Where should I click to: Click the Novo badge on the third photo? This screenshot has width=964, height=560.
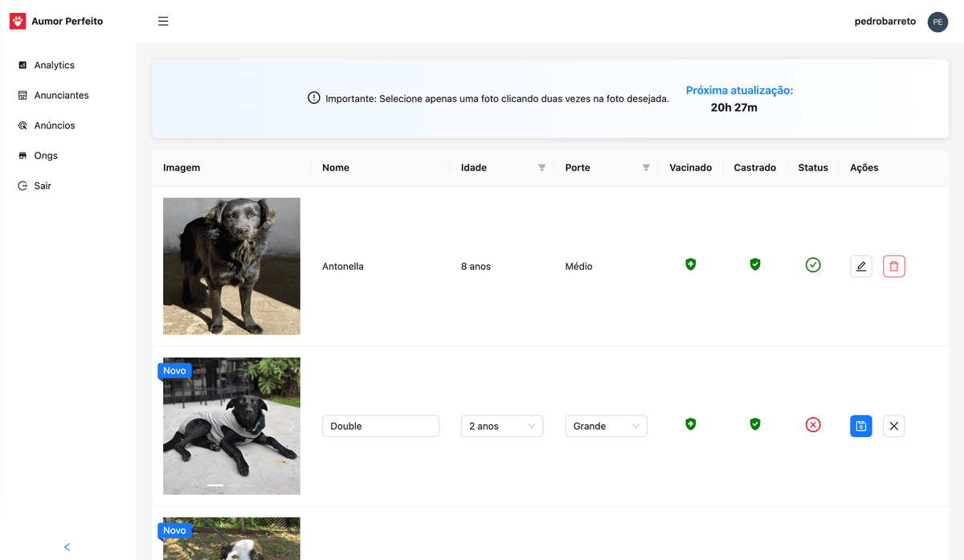click(x=174, y=530)
